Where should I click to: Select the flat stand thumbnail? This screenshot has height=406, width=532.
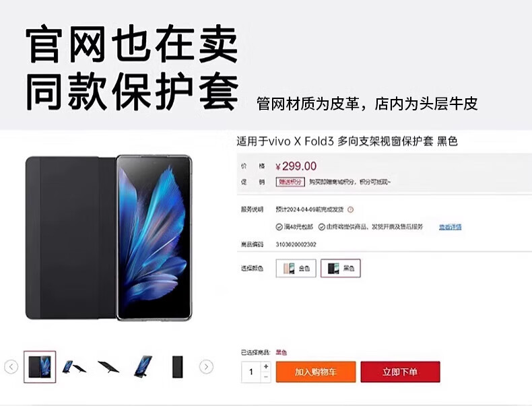(x=108, y=367)
